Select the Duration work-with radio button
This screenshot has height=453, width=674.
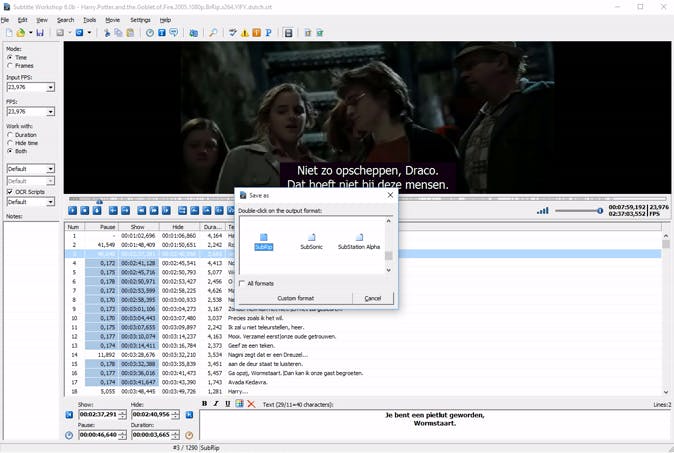[x=10, y=135]
